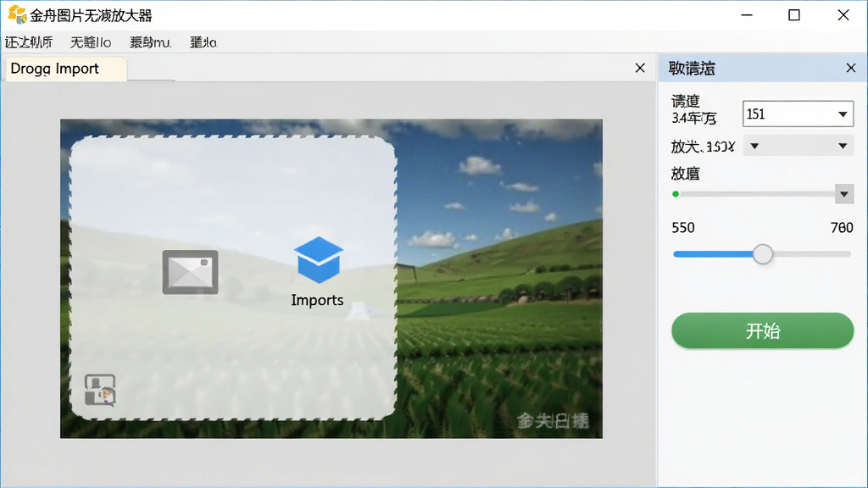Expand the first arrow beside 放大 label

(x=754, y=146)
